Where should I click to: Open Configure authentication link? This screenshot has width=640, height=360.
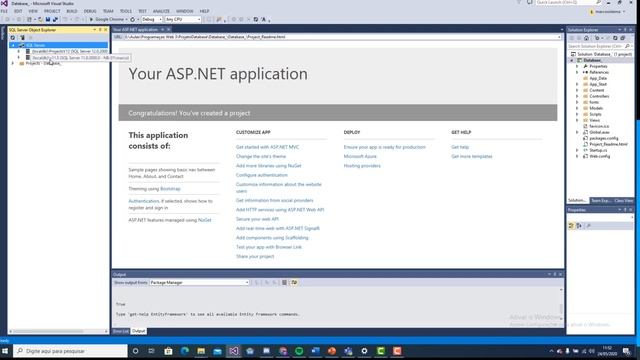click(262, 175)
